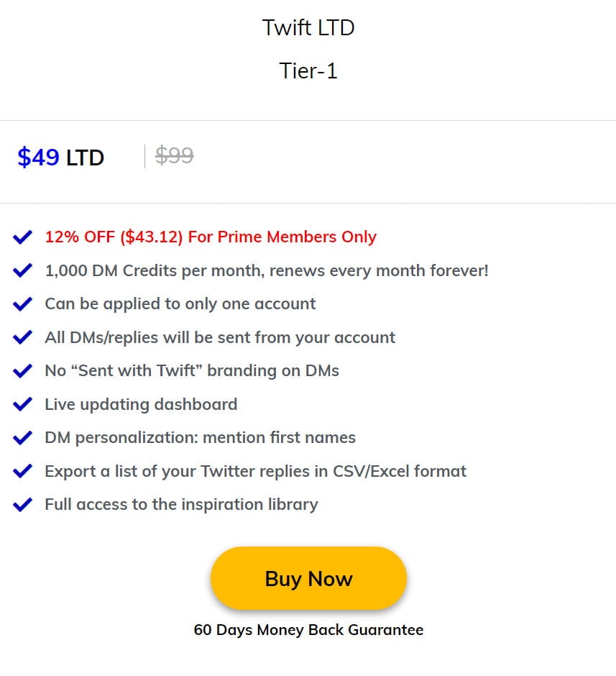
Task: Click the checkmark beside DM personalization
Action: point(22,437)
